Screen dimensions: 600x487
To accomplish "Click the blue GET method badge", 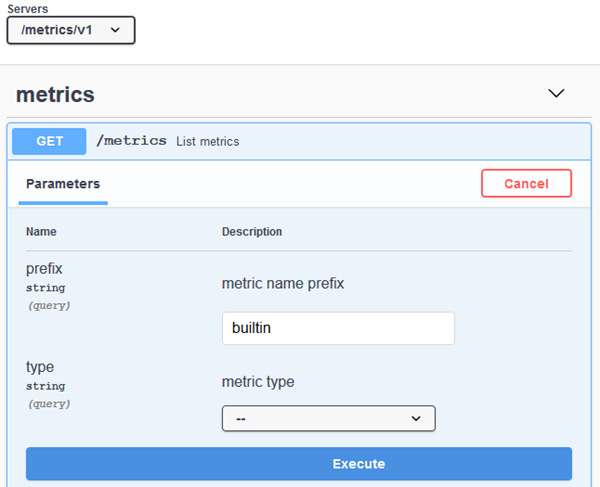I will (50, 141).
